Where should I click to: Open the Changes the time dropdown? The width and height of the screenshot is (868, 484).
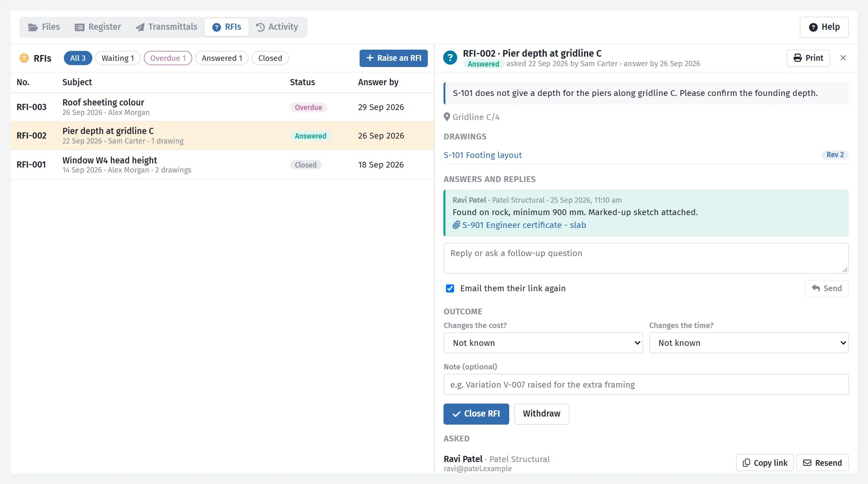[x=749, y=343]
